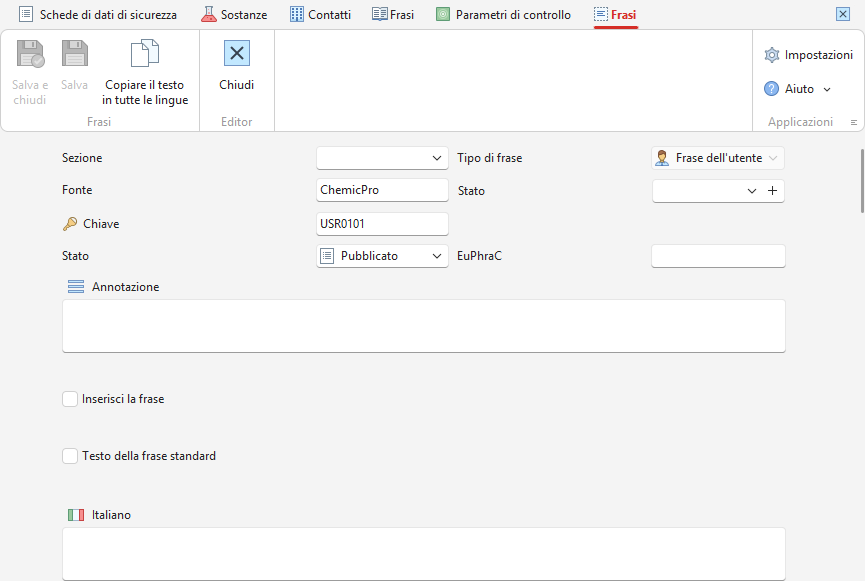The height and width of the screenshot is (581, 865).
Task: Click the ribbon options icon beside Applicazioni
Action: coord(853,122)
